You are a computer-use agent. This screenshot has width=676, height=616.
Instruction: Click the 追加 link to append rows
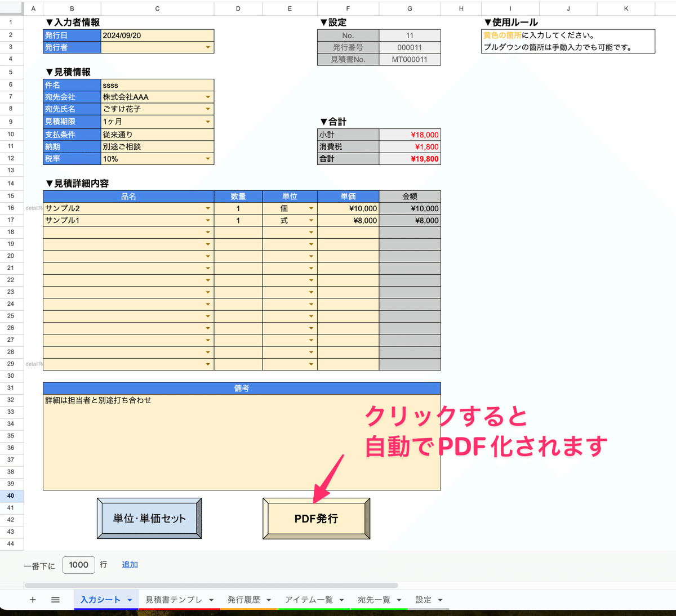(x=130, y=565)
